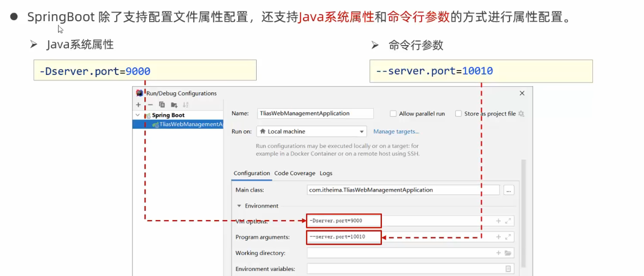Screen dimensions: 644x276
Task: Click the sort configurations alphabetically icon
Action: (x=186, y=105)
